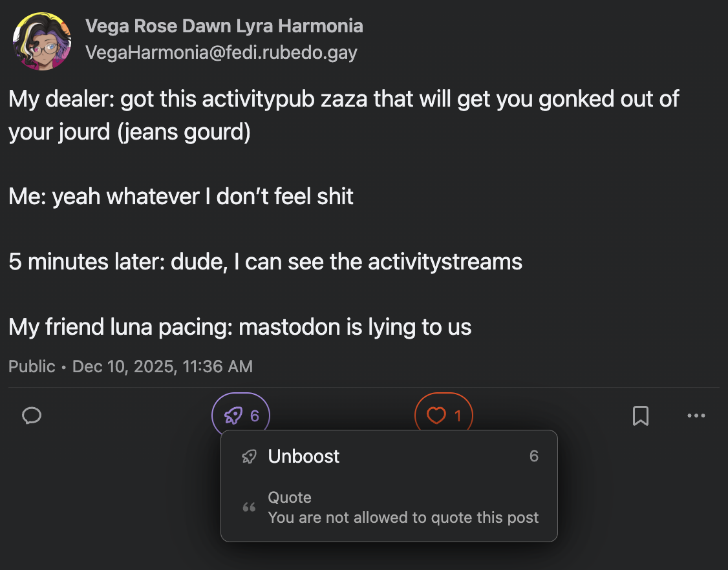This screenshot has height=570, width=728.
Task: Click the reply speech bubble icon
Action: [32, 416]
